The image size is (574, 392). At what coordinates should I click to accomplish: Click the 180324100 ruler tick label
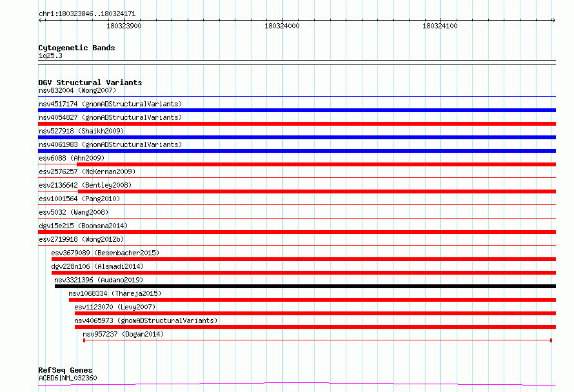pyautogui.click(x=440, y=26)
